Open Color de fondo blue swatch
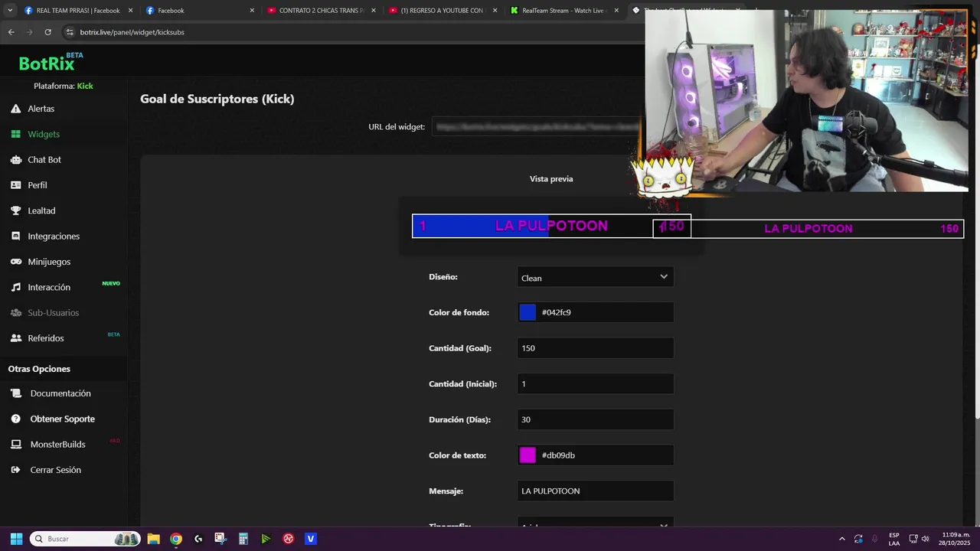The height and width of the screenshot is (551, 980). [528, 312]
